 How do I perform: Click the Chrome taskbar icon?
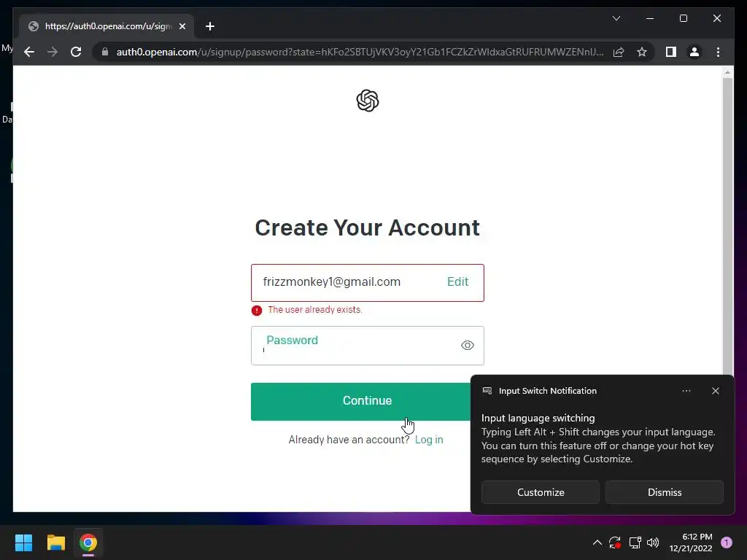pyautogui.click(x=88, y=542)
